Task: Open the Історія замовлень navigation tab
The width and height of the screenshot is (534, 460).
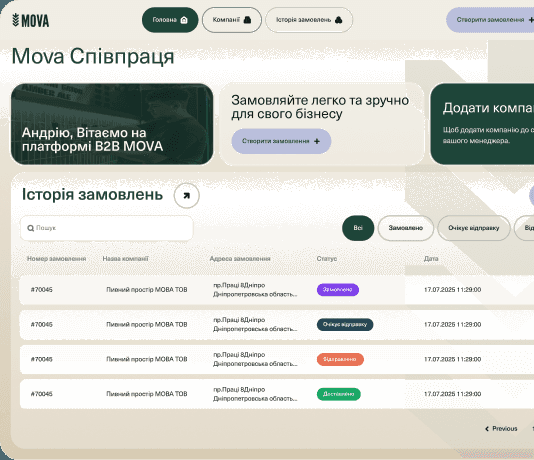Action: (x=309, y=20)
